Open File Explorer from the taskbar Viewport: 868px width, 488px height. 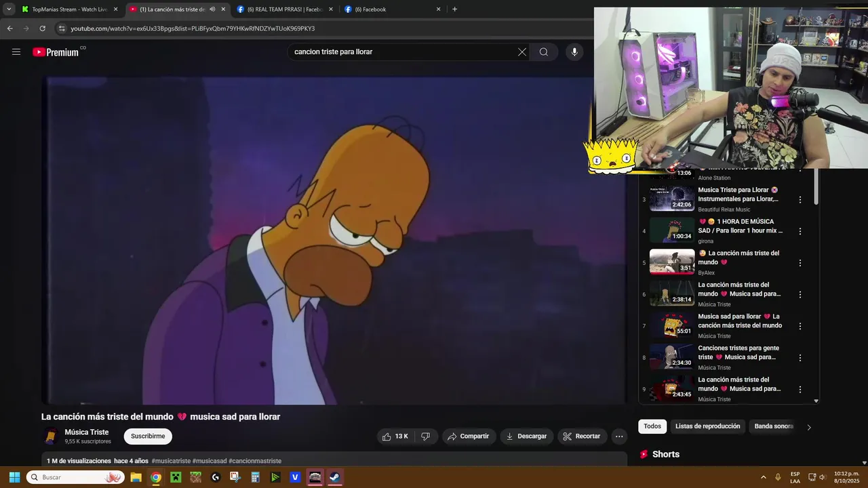136,477
